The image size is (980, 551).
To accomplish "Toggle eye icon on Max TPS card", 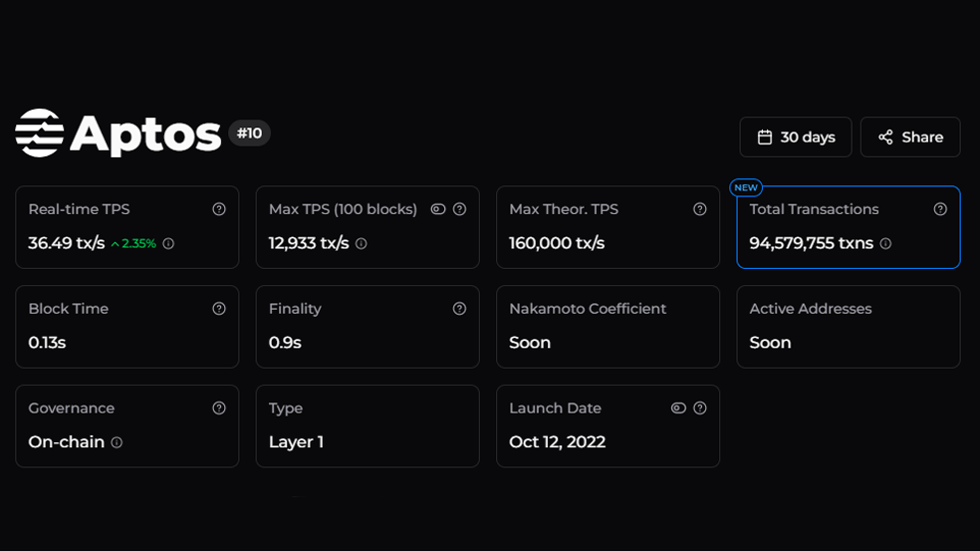I will click(x=438, y=209).
